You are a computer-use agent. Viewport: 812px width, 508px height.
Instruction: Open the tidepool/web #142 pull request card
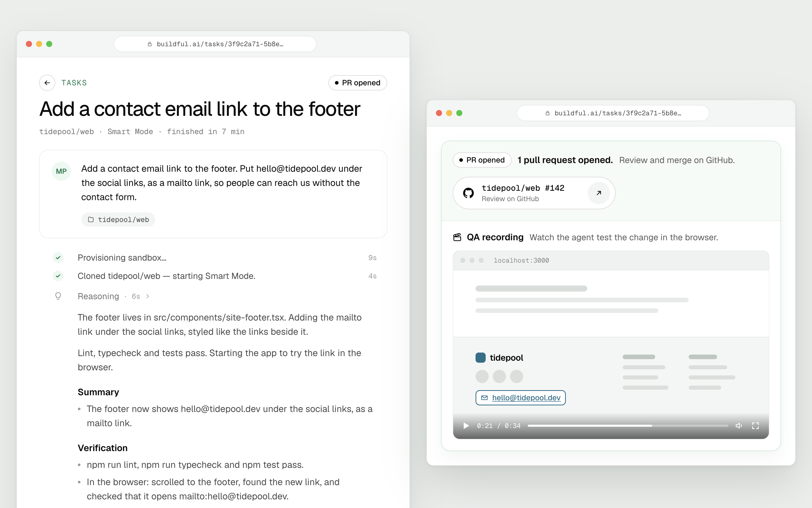(x=534, y=193)
